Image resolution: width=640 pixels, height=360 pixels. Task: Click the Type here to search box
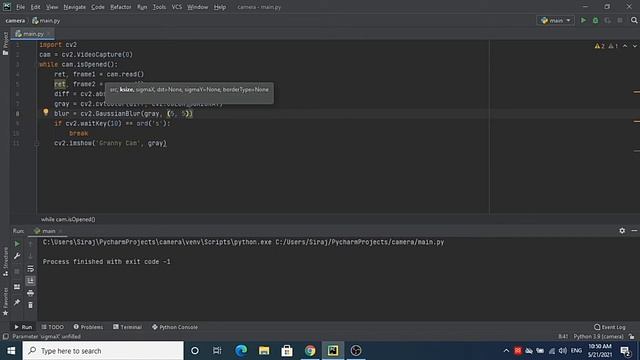pos(103,351)
